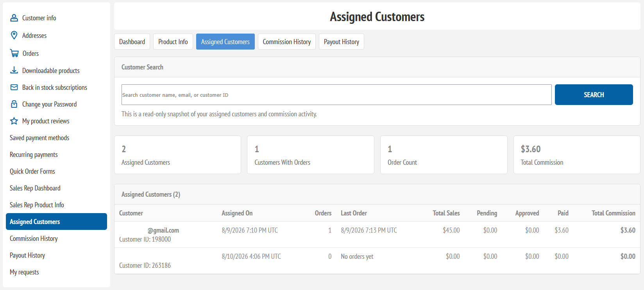The width and height of the screenshot is (644, 290).
Task: Open Commission History sidebar link
Action: [x=34, y=238]
